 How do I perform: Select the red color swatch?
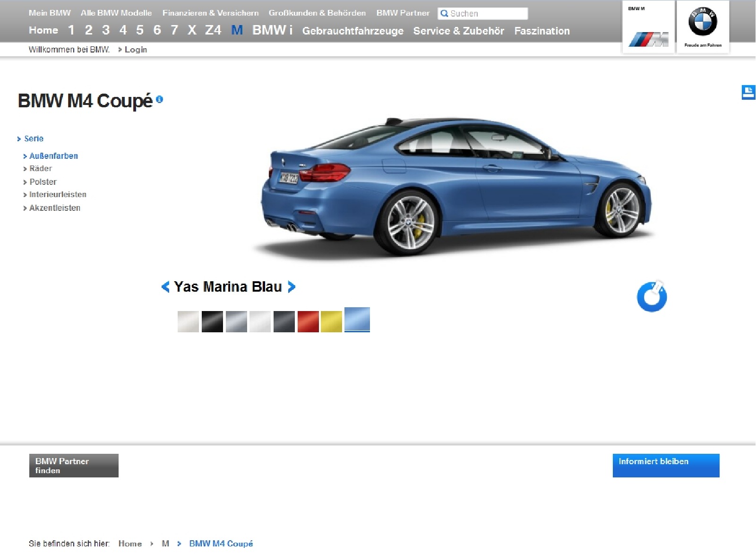[x=308, y=321]
